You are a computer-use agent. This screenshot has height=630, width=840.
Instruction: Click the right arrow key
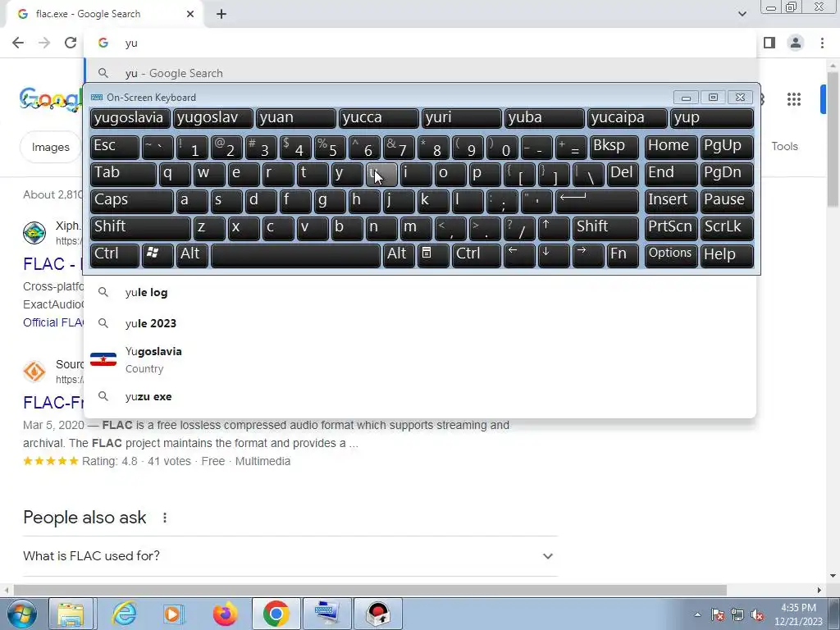coord(588,255)
